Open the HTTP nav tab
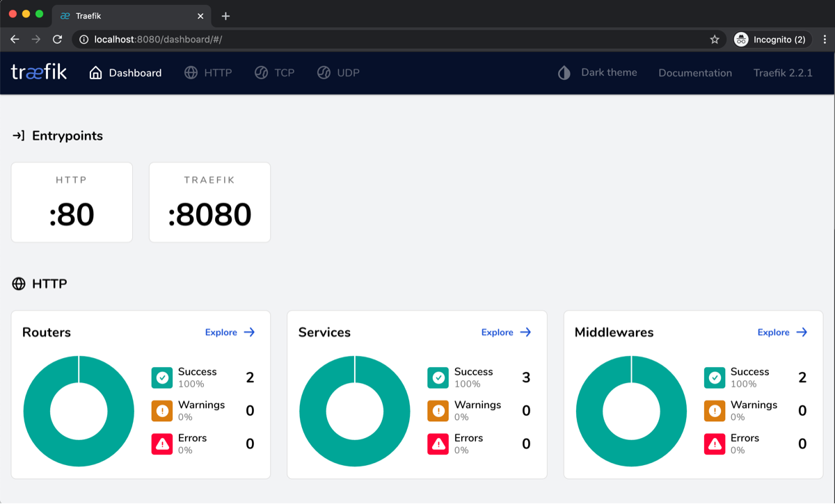835x504 pixels. tap(208, 72)
